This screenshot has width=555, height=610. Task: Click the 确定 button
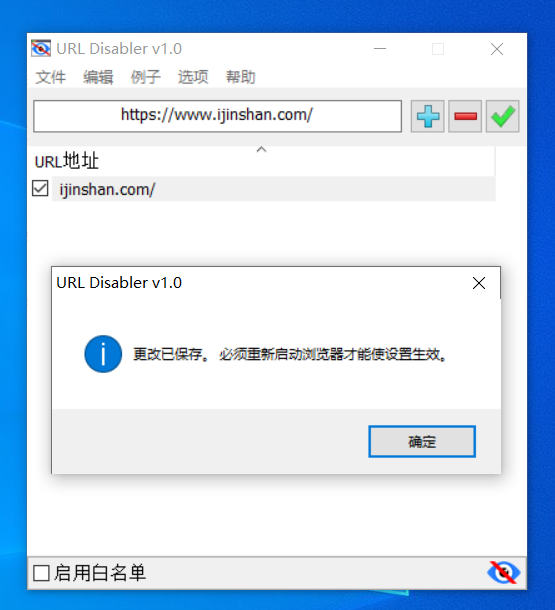[422, 442]
